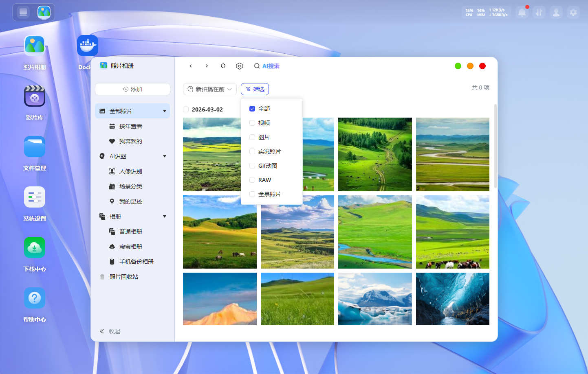Screen dimensions: 588x374
Task: Close the 筛选 filter dropdown
Action: (x=255, y=89)
